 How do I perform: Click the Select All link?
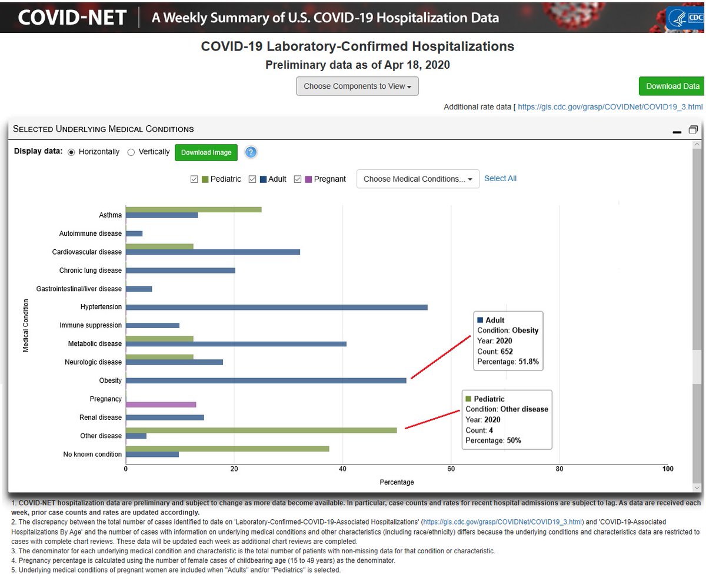(500, 179)
